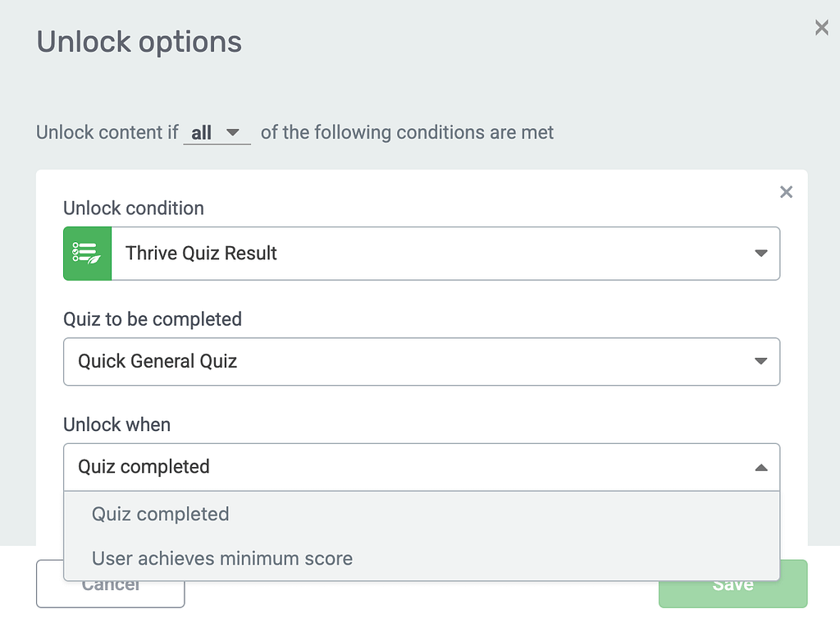Choose 'Quiz completed' from the list
Viewport: 840px width, 618px height.
coord(161,515)
